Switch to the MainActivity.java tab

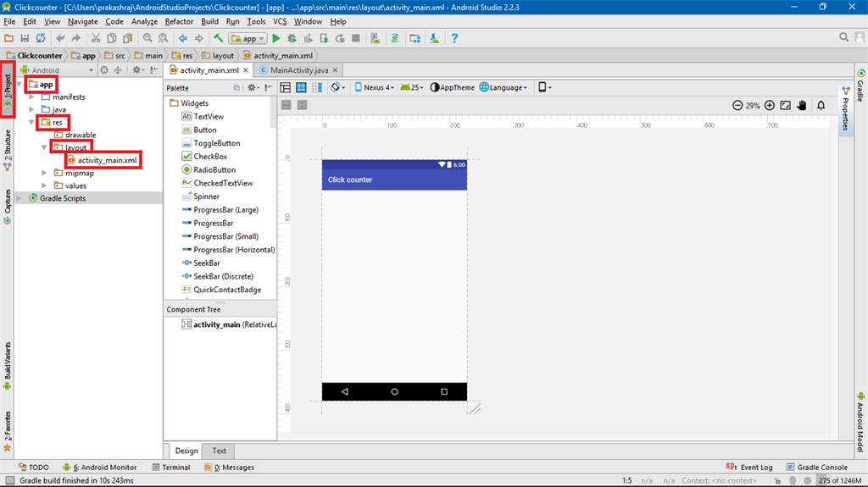298,70
